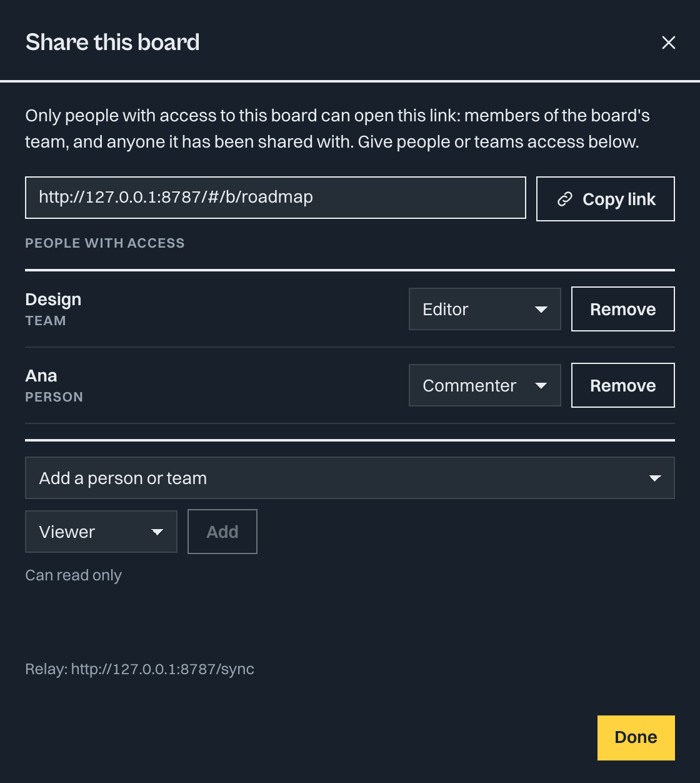Remove Ana's access
The image size is (700, 783).
coord(622,385)
